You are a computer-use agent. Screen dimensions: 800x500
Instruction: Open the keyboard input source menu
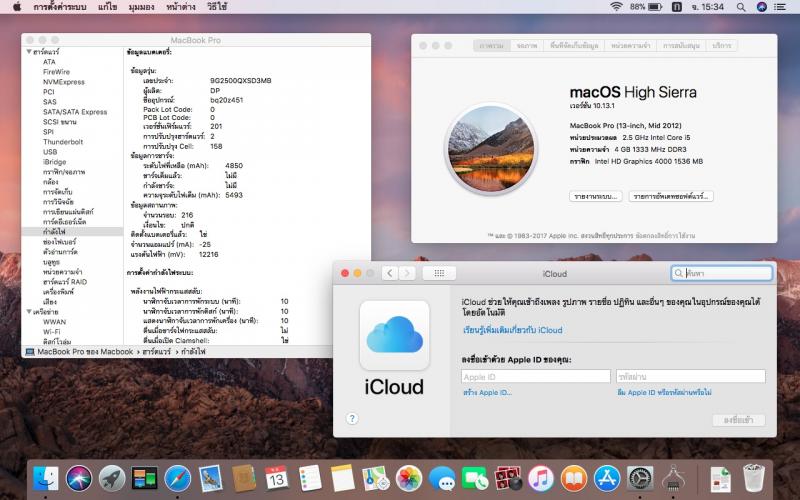pyautogui.click(x=677, y=7)
